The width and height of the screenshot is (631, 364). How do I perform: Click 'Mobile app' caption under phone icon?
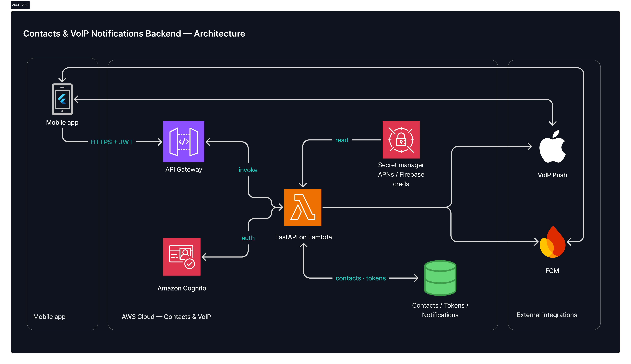point(62,123)
